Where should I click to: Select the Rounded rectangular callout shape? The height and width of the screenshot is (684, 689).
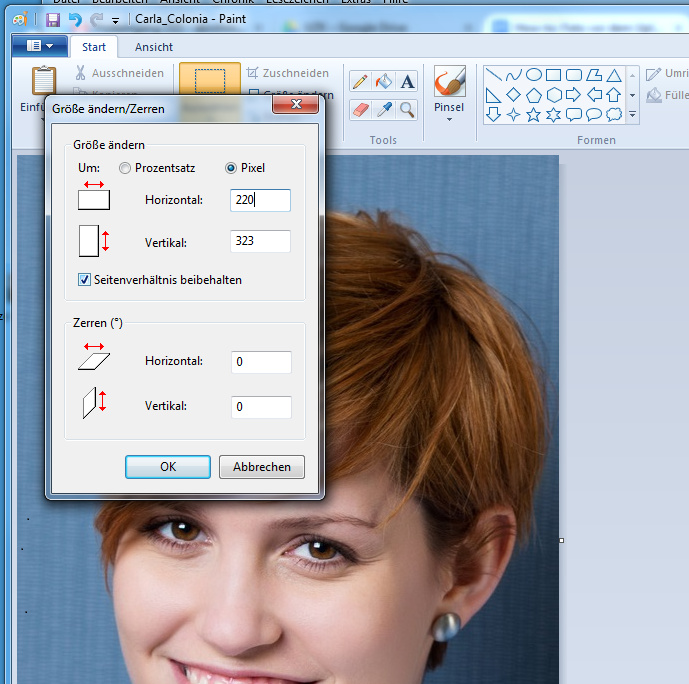pyautogui.click(x=574, y=115)
